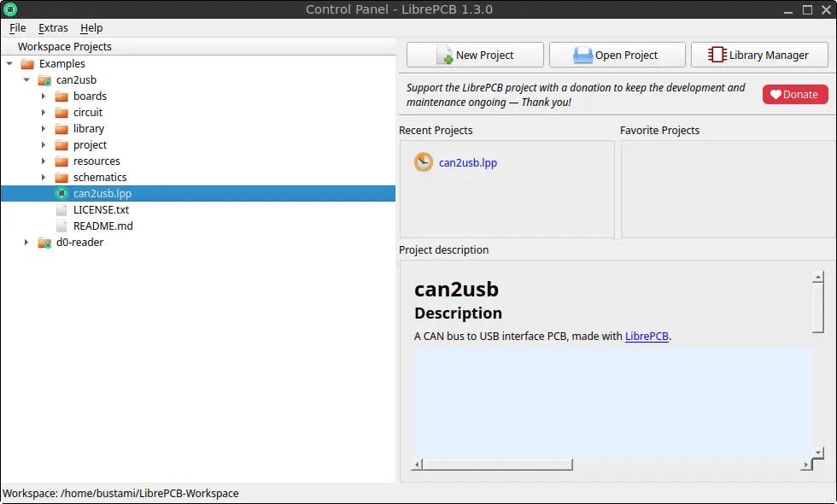Click the boards folder icon

pyautogui.click(x=61, y=97)
